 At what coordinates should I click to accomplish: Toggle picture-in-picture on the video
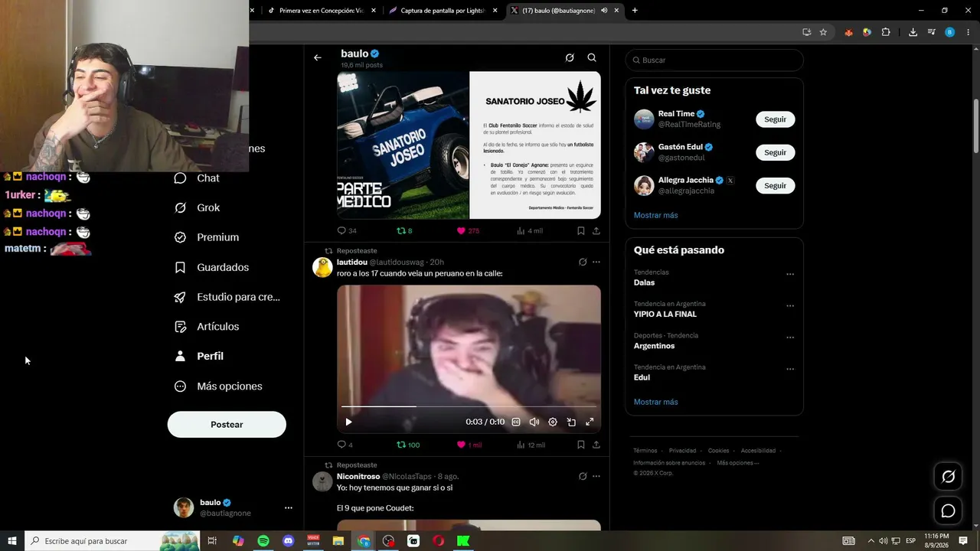point(571,422)
